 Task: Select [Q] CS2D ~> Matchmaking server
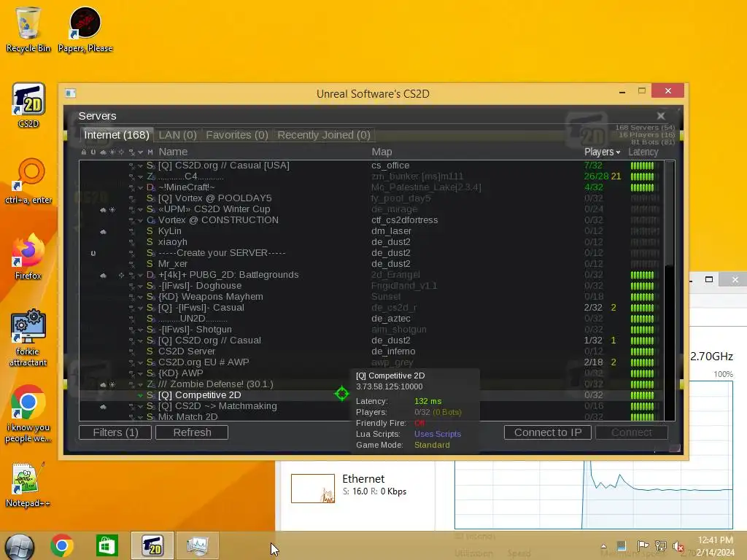click(370, 406)
